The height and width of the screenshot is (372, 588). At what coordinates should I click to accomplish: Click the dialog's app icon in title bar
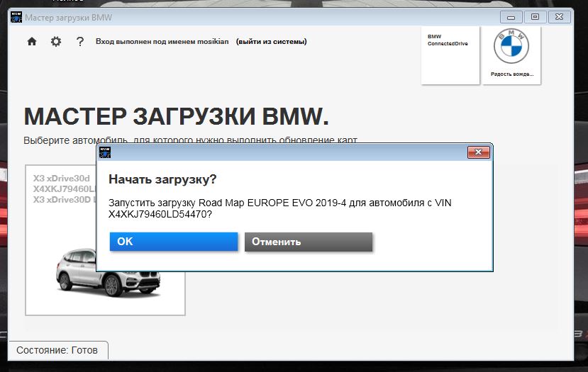(x=105, y=152)
